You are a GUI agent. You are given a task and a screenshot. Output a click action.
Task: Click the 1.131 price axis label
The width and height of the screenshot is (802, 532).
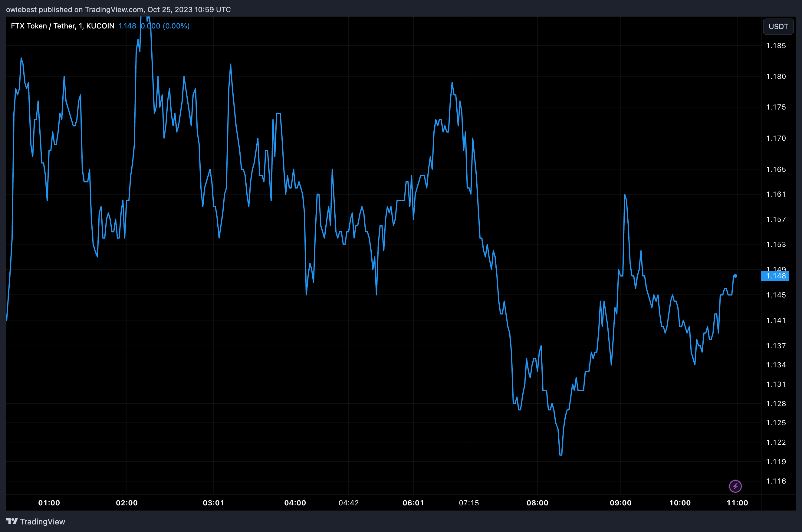(x=776, y=384)
